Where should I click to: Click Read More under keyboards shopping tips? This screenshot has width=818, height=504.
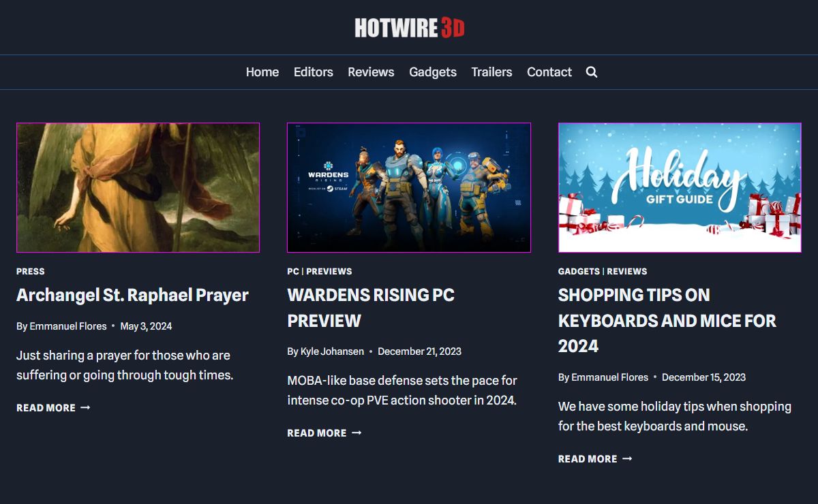595,459
